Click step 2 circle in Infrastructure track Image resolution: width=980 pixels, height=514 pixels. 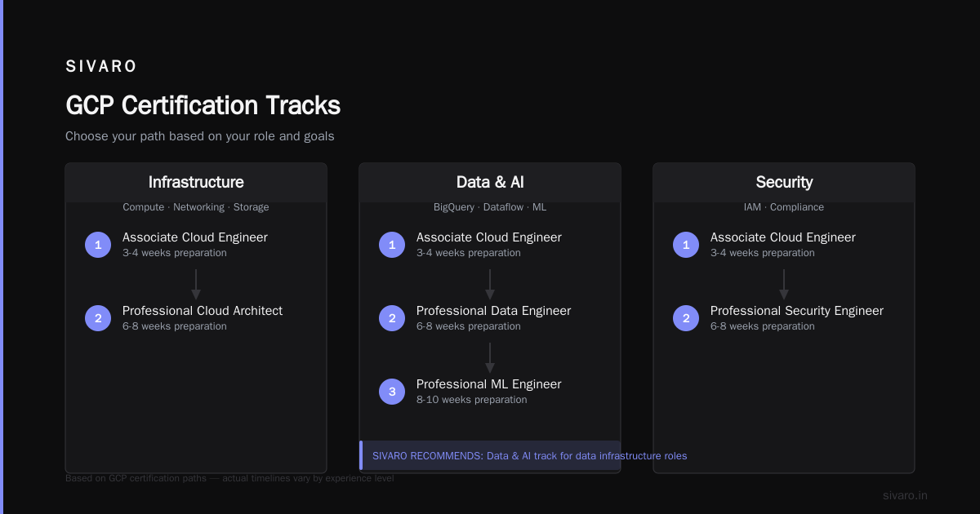tap(98, 318)
